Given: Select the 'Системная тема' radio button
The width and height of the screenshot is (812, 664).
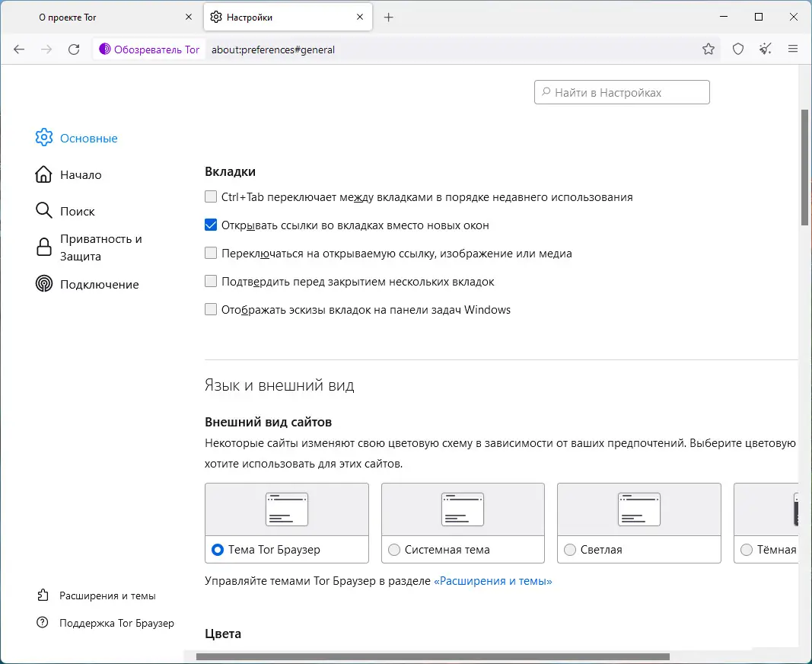Looking at the screenshot, I should tap(394, 550).
